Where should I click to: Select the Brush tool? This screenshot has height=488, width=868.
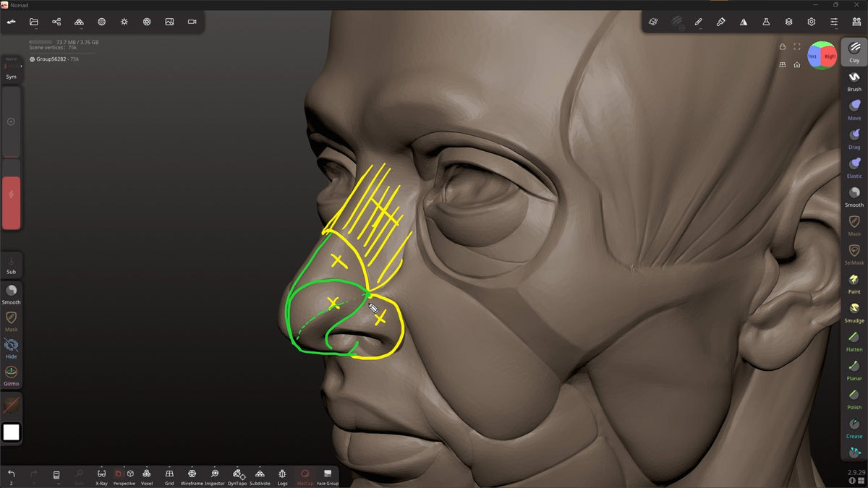coord(854,80)
